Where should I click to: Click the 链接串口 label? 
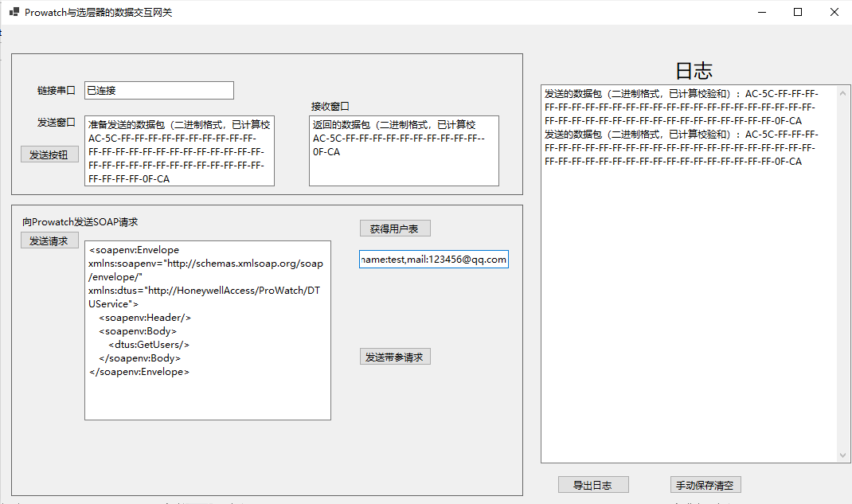[x=56, y=91]
